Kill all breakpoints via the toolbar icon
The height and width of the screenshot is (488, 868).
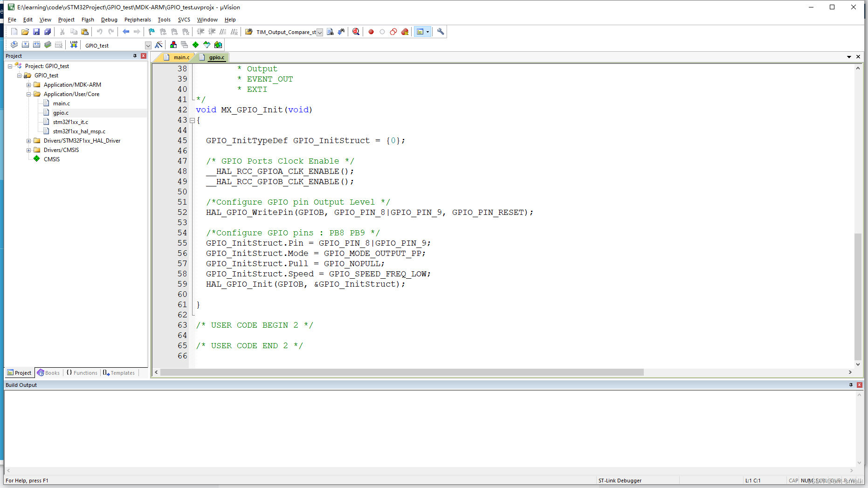[x=405, y=32]
